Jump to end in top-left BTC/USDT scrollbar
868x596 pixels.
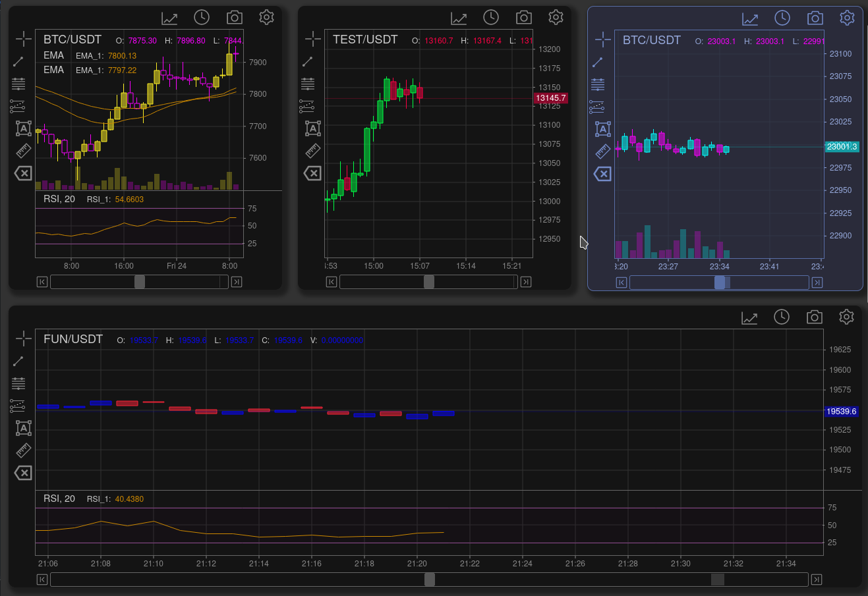(237, 282)
